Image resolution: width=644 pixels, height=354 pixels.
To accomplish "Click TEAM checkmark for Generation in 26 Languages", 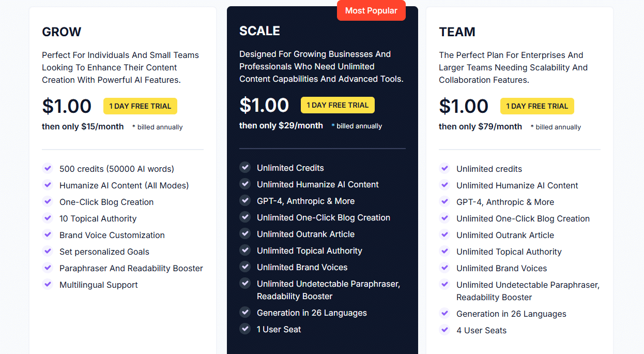I will tap(444, 313).
